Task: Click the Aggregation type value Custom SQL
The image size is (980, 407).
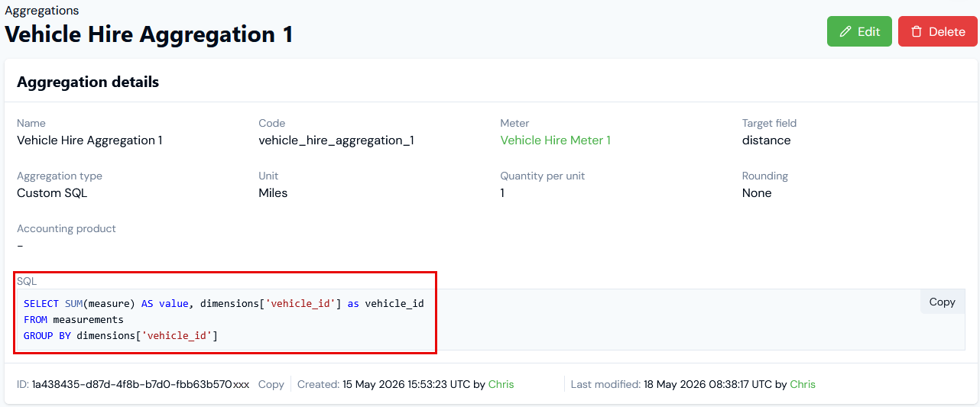Action: point(52,193)
